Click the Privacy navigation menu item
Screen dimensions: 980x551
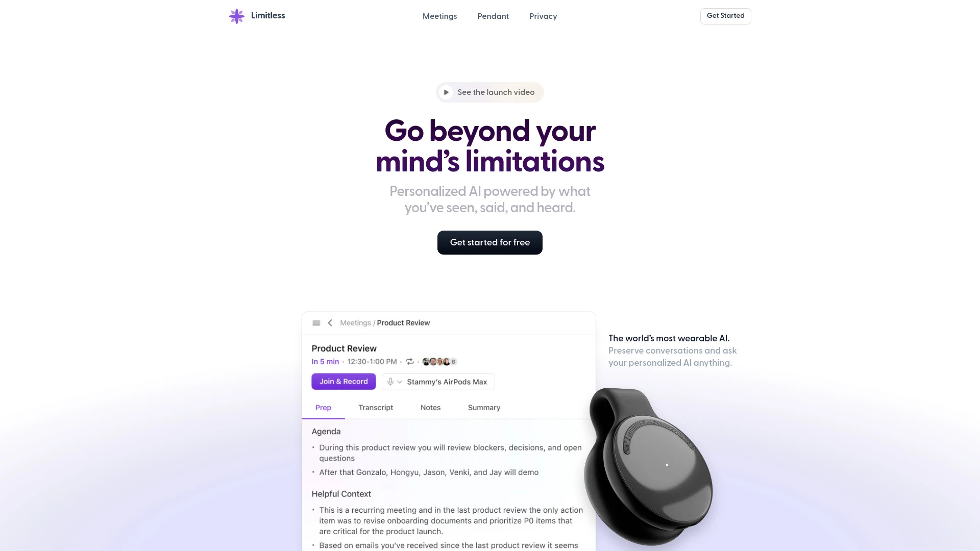[543, 16]
